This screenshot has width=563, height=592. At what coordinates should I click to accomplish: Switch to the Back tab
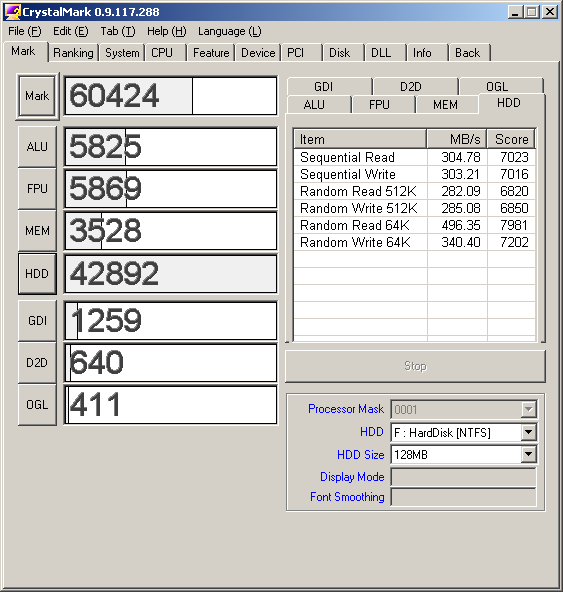(469, 53)
